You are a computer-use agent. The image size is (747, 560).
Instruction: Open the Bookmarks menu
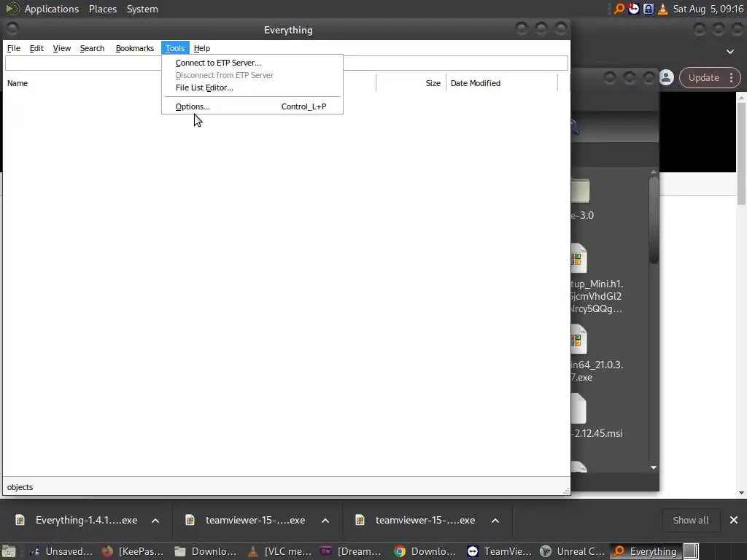[x=135, y=48]
